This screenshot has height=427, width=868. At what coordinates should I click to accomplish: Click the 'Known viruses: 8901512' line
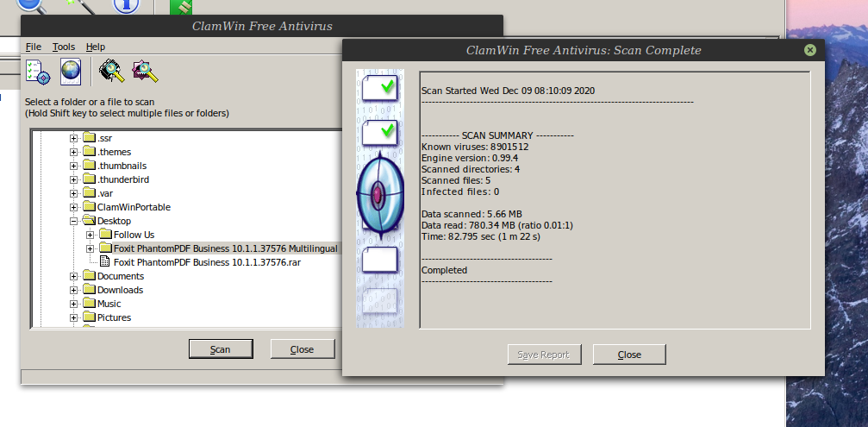click(x=475, y=147)
